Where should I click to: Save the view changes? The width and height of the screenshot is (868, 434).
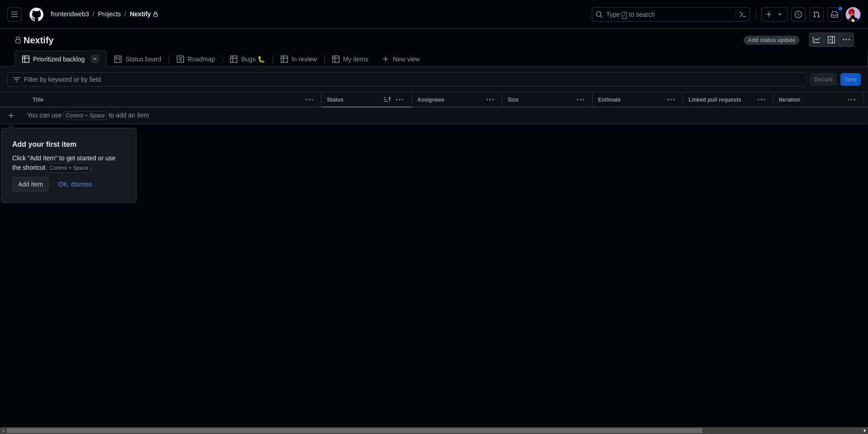[850, 79]
